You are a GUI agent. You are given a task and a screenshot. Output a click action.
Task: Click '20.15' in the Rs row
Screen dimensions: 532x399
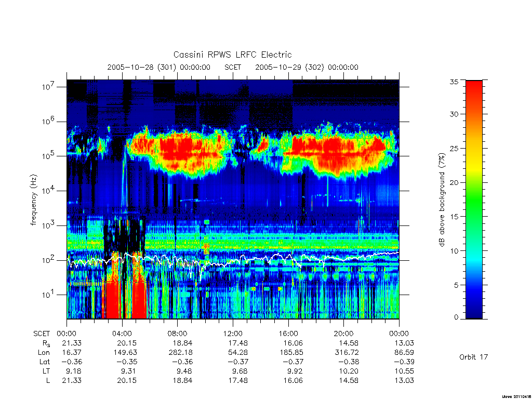[127, 343]
